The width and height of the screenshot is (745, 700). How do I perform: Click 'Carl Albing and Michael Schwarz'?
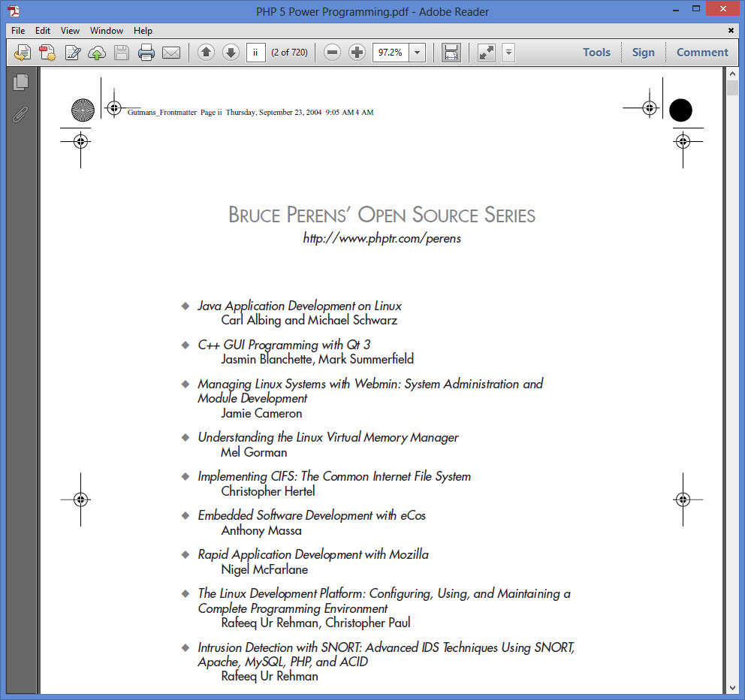coord(309,320)
